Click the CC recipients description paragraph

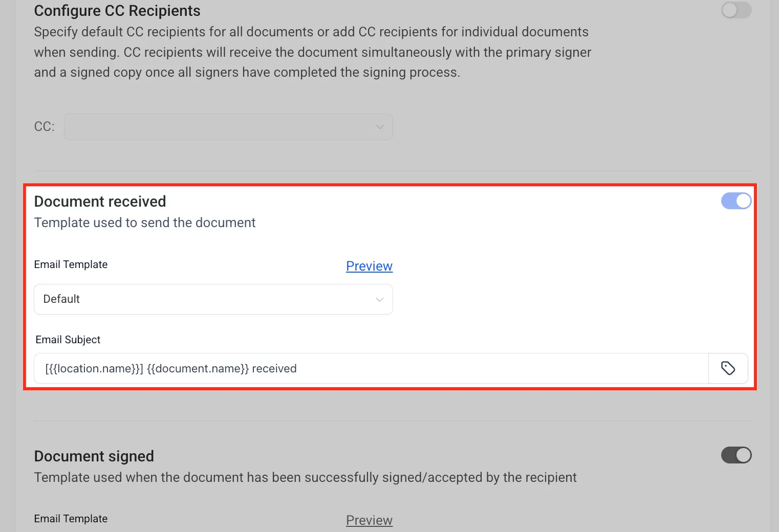click(x=313, y=52)
